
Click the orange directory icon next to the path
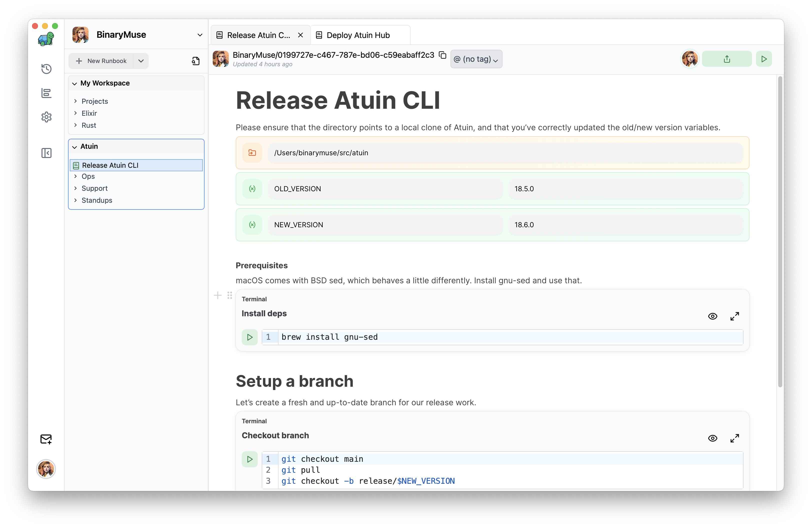pyautogui.click(x=252, y=153)
